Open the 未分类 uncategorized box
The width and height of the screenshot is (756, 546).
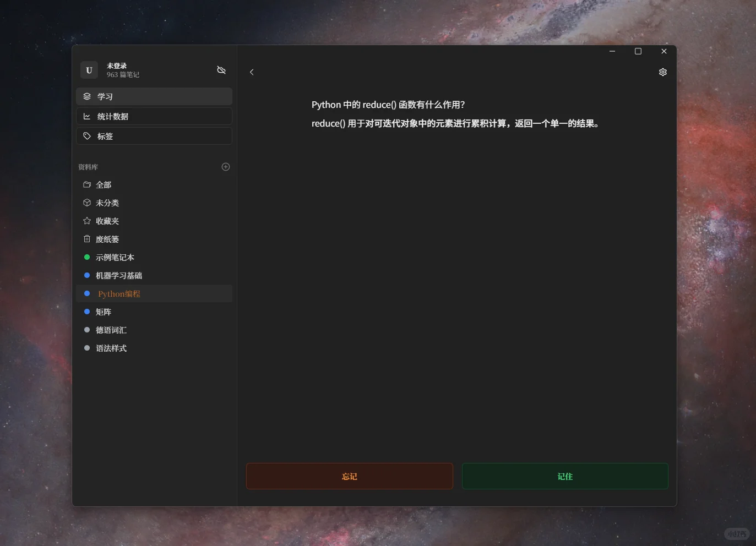click(107, 203)
